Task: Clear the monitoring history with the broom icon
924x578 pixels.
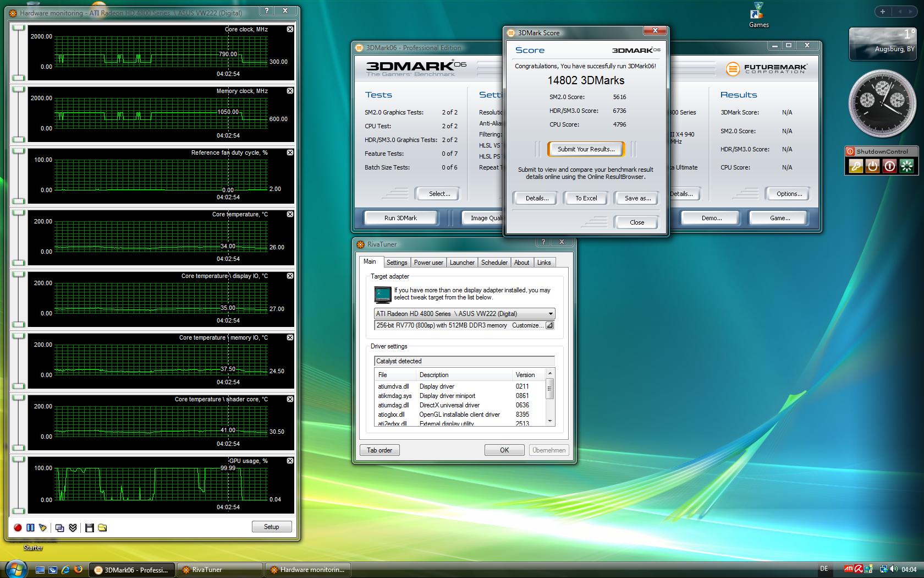Action: 43,527
